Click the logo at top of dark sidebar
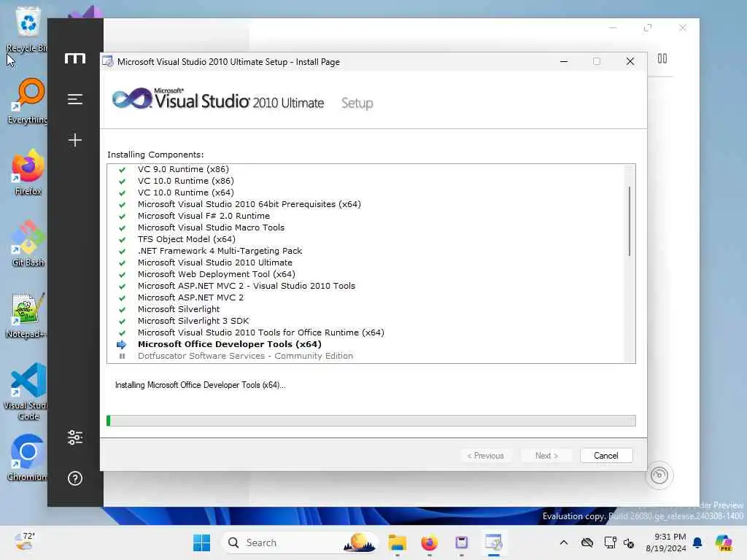The height and width of the screenshot is (560, 747). click(75, 58)
